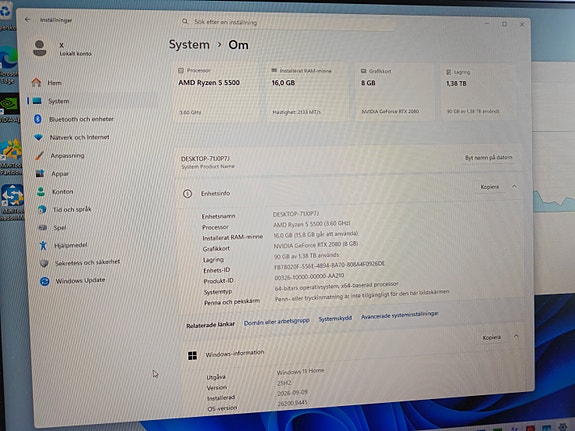Select the Konton person icon
This screenshot has height=431, width=575.
[x=41, y=191]
